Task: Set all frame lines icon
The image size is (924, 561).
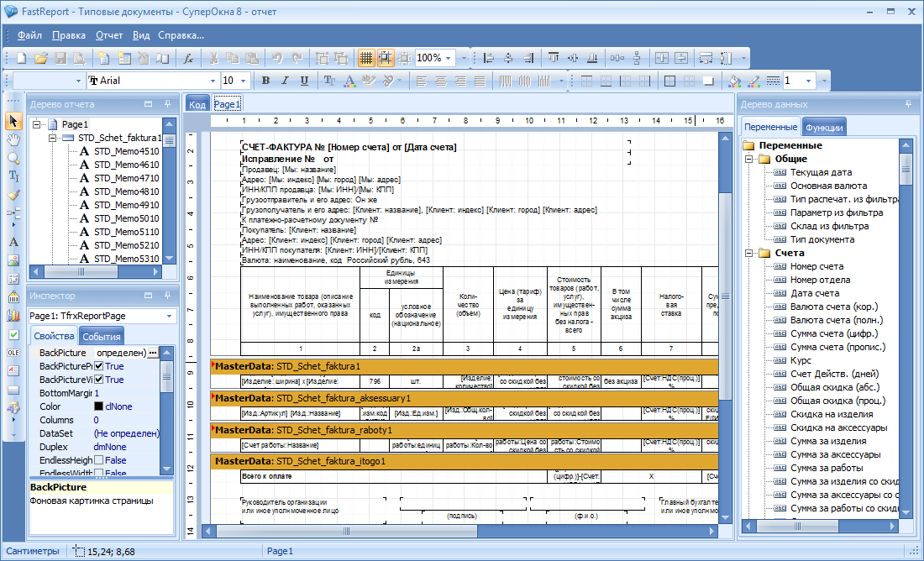Action: (670, 81)
